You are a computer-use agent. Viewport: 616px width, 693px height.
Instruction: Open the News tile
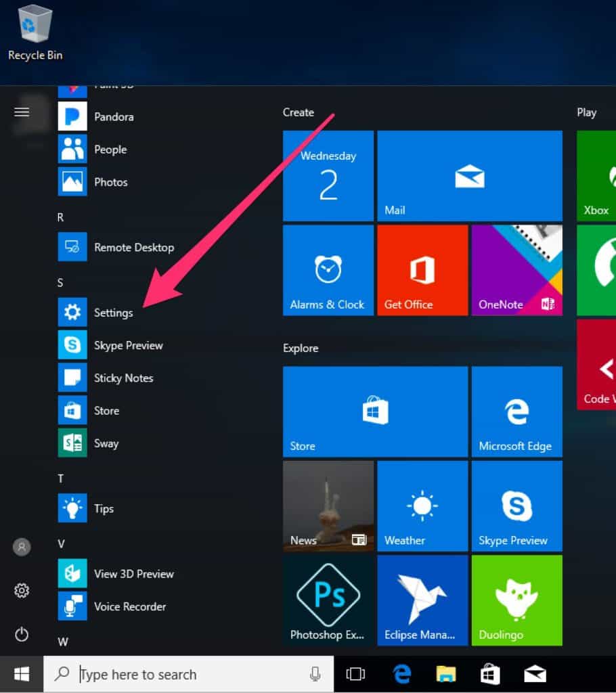click(x=328, y=506)
